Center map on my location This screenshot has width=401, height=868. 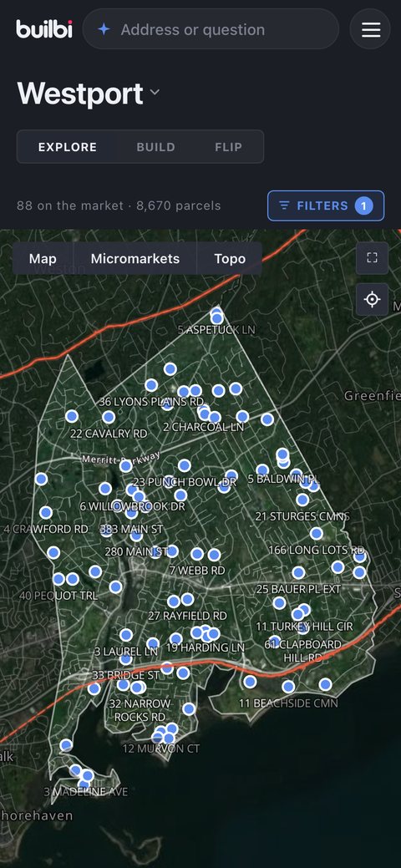pyautogui.click(x=373, y=299)
